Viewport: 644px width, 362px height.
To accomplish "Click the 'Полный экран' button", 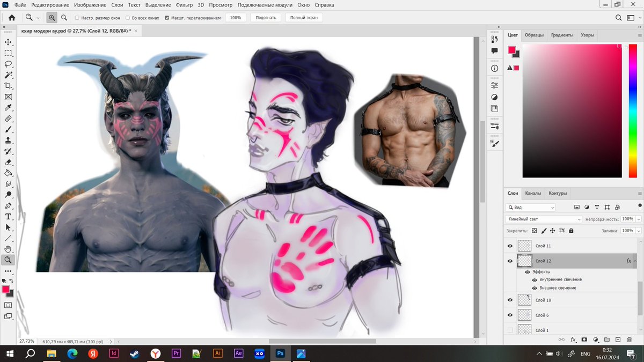I will (x=304, y=18).
